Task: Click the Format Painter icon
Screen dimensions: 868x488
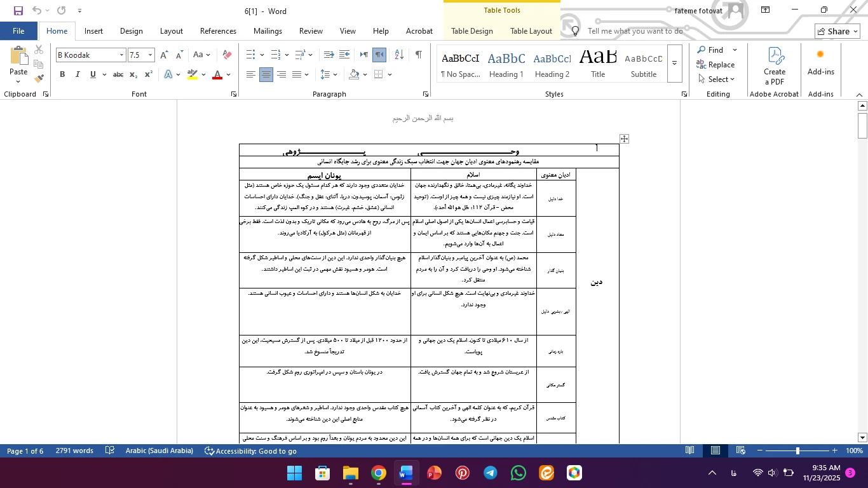Action: (x=39, y=79)
